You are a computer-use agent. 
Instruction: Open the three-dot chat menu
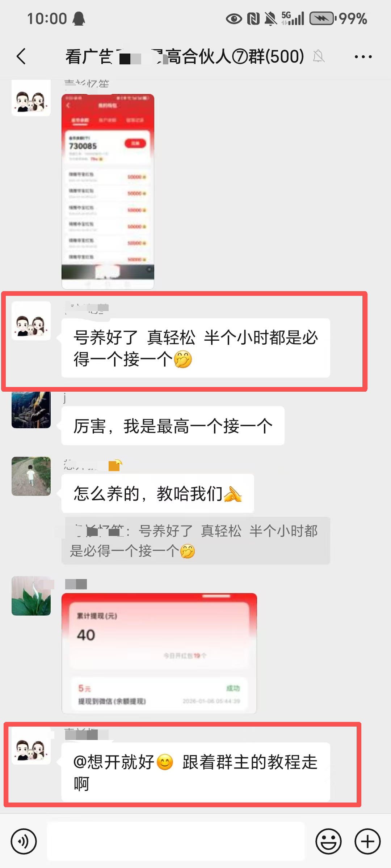click(x=363, y=57)
